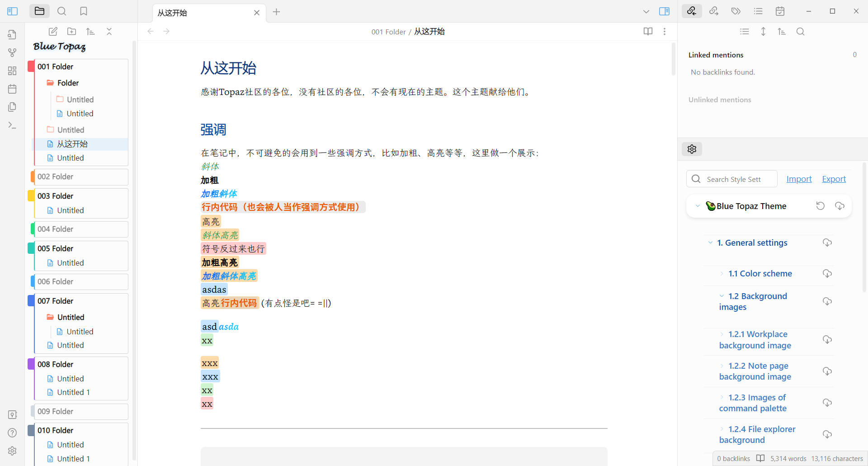
Task: Collapse 1.2 Background images section
Action: (722, 296)
